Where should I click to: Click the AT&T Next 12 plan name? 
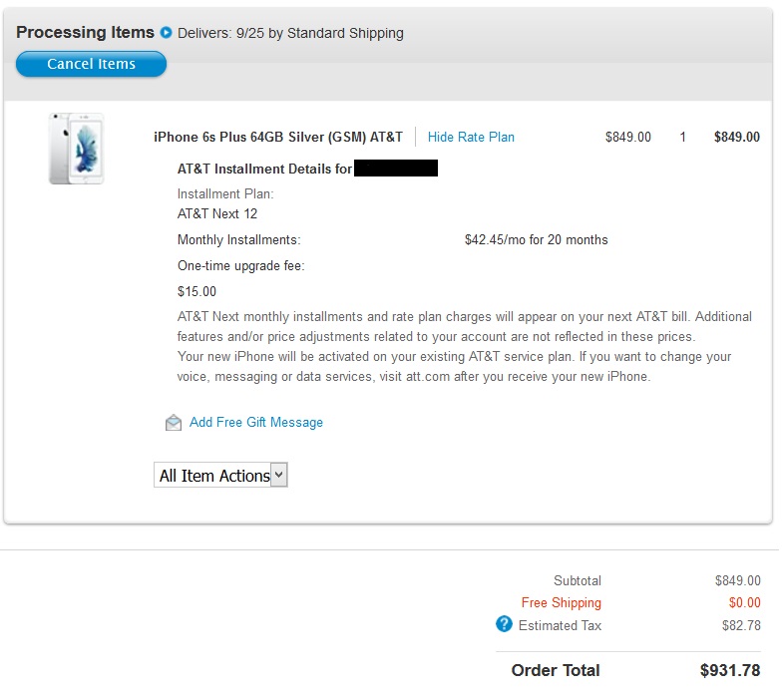pos(217,213)
